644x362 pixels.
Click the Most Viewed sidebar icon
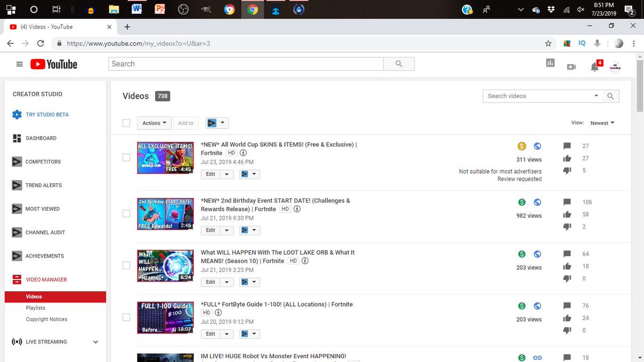[17, 209]
